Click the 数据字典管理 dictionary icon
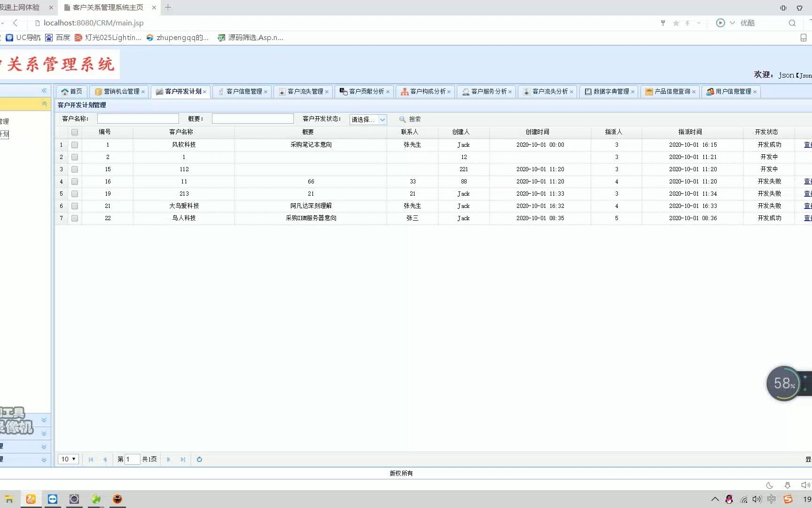The width and height of the screenshot is (812, 508). point(588,91)
